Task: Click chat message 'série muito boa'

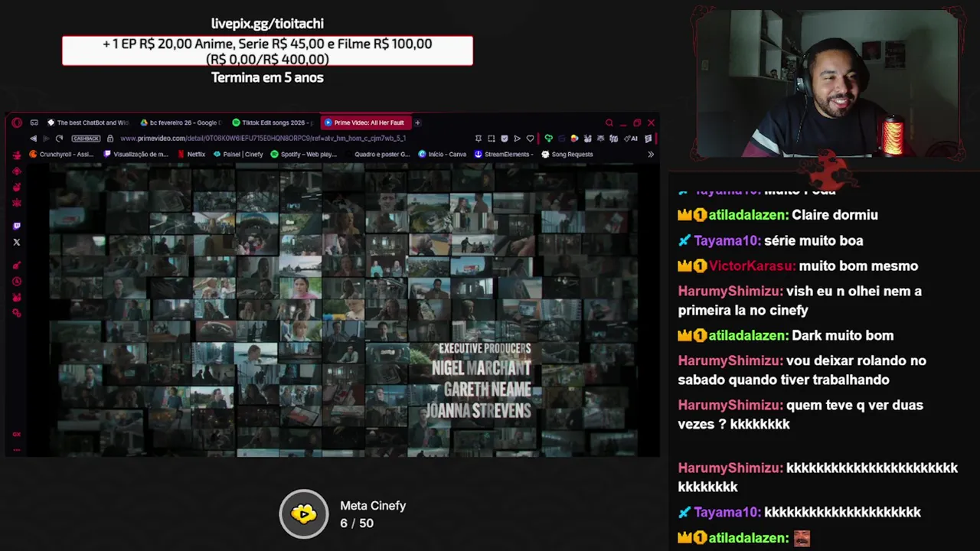Action: 814,240
